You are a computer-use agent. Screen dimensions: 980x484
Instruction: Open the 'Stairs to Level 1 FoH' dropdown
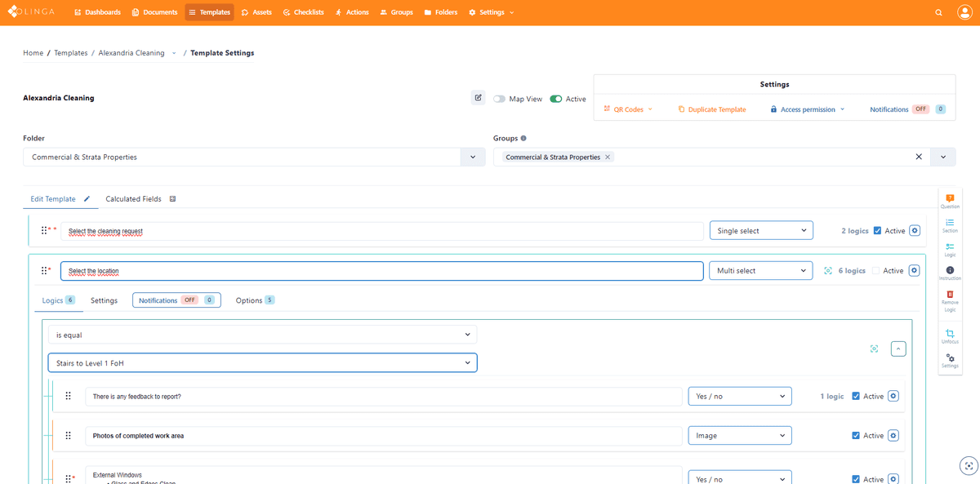coord(262,362)
